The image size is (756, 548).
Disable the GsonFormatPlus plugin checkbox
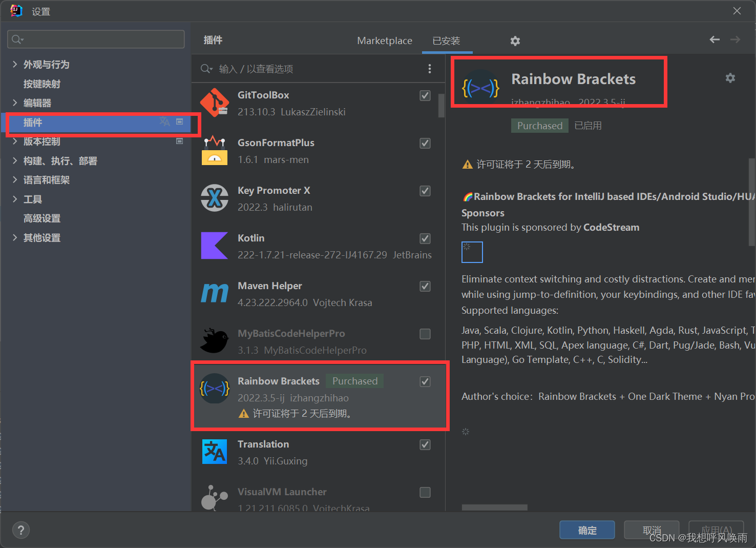pyautogui.click(x=425, y=143)
